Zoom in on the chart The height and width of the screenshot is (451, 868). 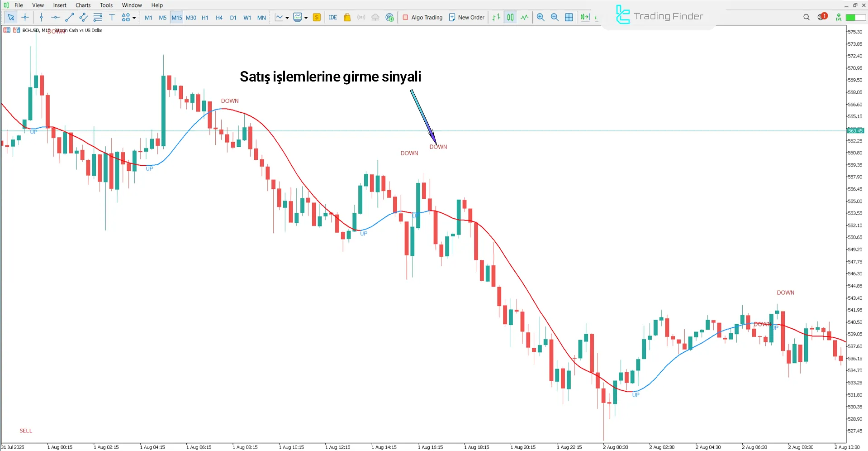pyautogui.click(x=541, y=17)
